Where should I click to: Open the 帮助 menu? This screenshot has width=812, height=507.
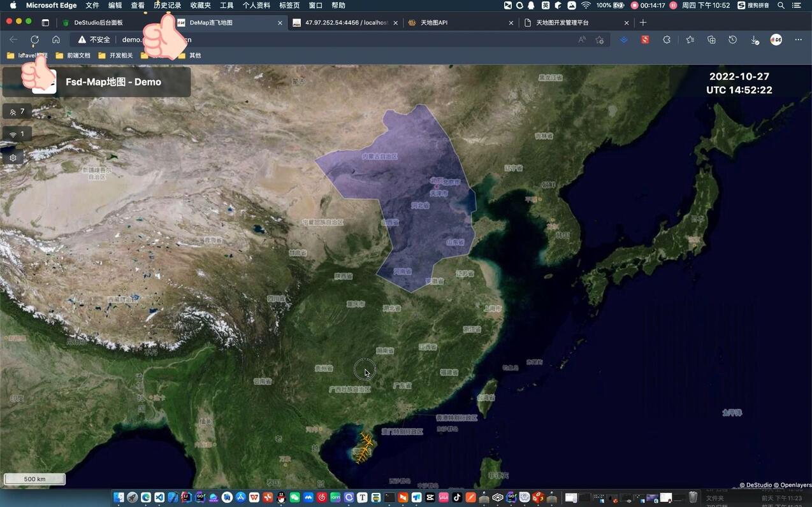[x=338, y=5]
